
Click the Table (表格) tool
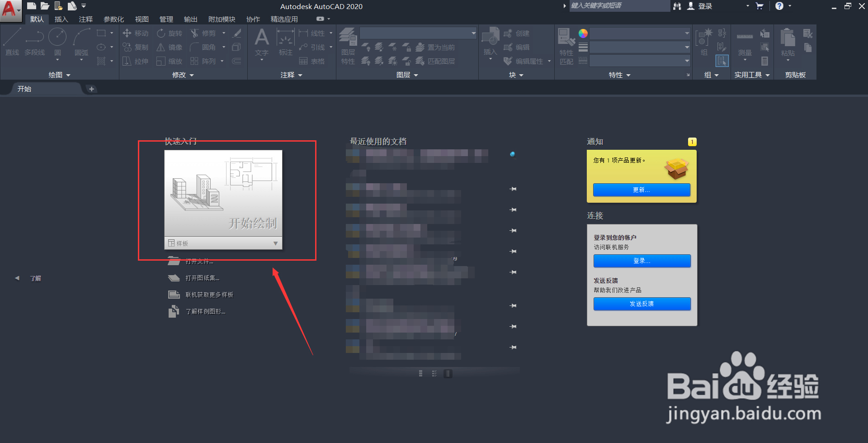(312, 61)
